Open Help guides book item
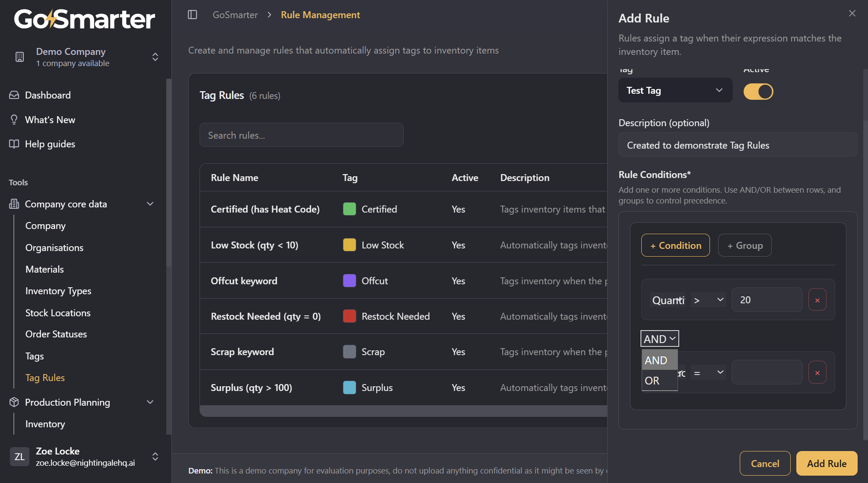 [x=50, y=144]
